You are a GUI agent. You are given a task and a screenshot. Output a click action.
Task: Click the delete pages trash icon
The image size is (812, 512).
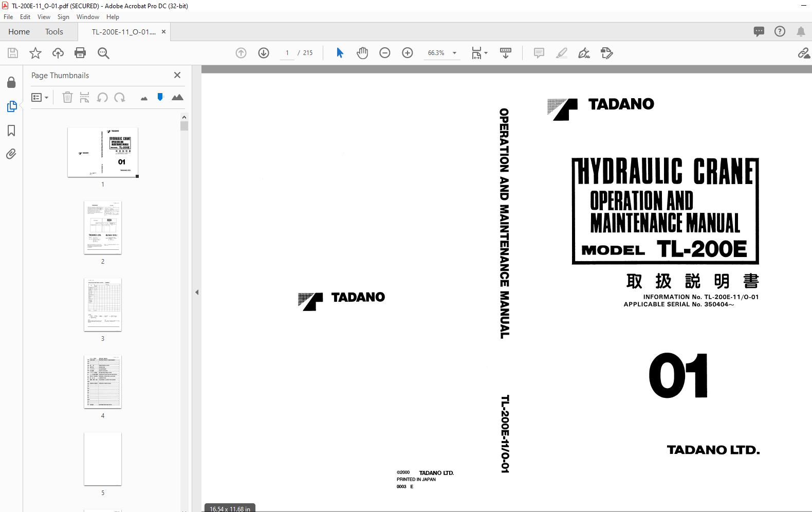pyautogui.click(x=67, y=97)
